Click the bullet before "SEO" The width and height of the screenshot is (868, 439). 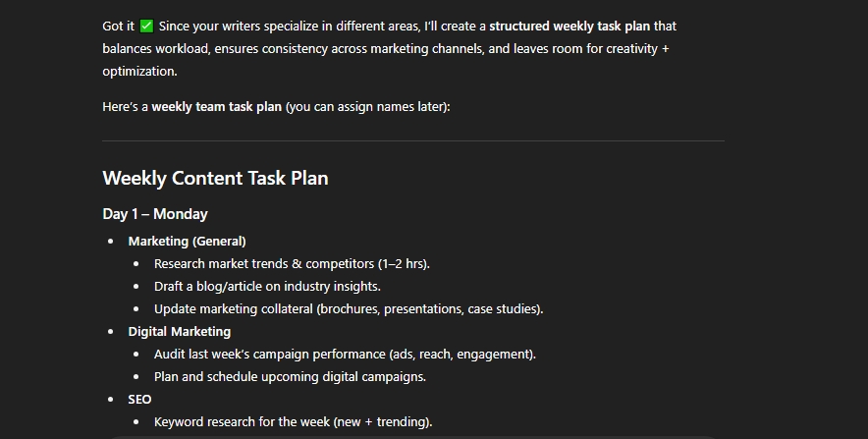click(x=110, y=400)
